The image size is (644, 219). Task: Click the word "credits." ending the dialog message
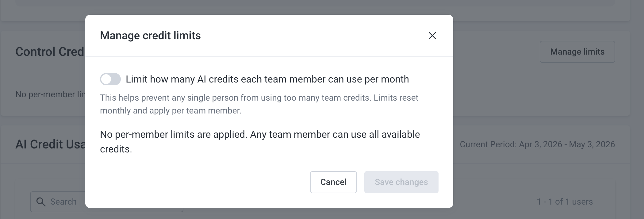click(116, 149)
